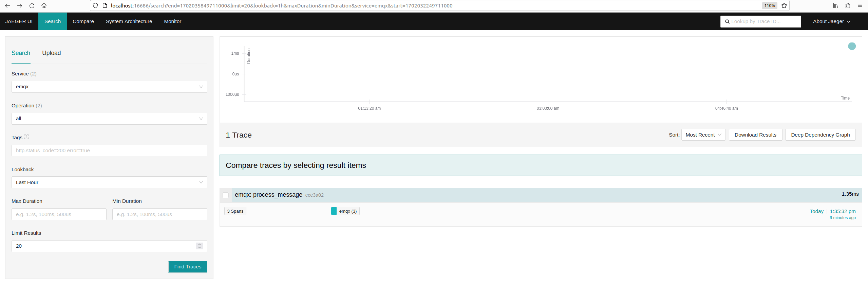Viewport: 868px width, 283px height.
Task: Click the Tags help question-mark icon
Action: click(x=26, y=137)
